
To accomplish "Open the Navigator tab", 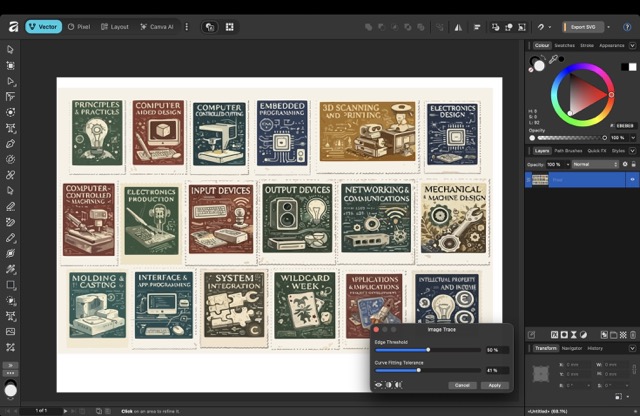I will pyautogui.click(x=572, y=348).
